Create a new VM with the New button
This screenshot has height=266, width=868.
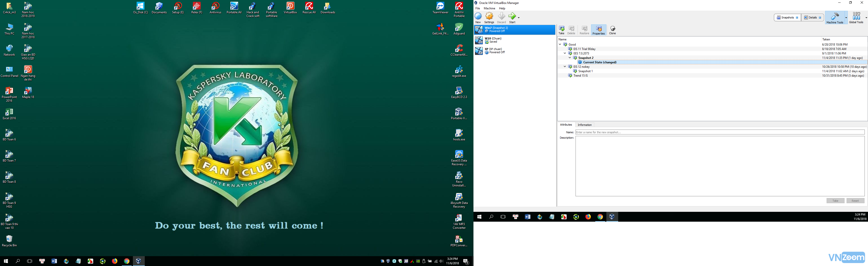point(478,18)
